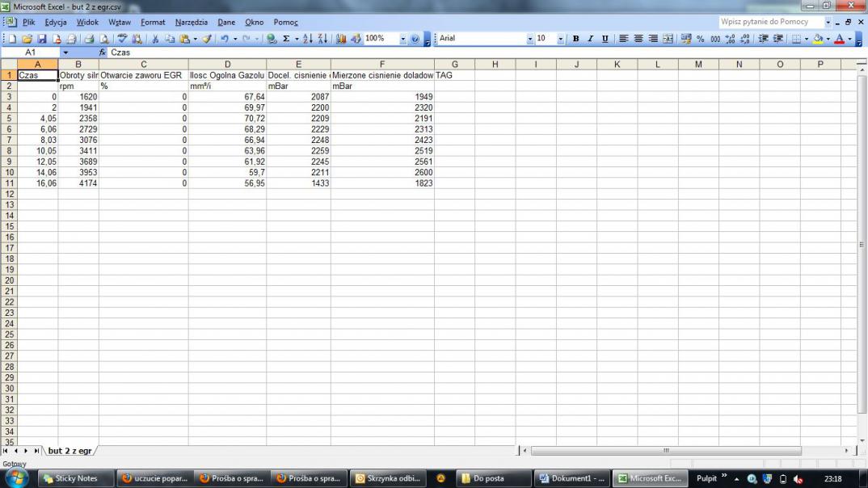Run the spelling check tool

[122, 39]
